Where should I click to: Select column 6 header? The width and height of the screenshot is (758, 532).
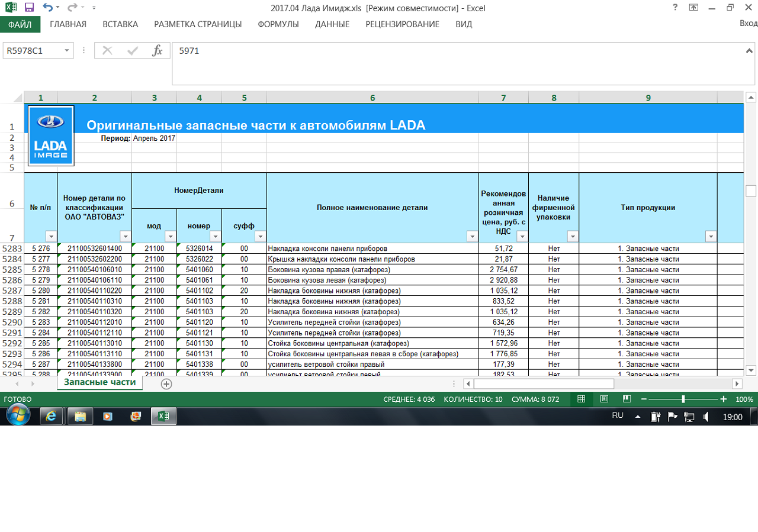(372, 98)
